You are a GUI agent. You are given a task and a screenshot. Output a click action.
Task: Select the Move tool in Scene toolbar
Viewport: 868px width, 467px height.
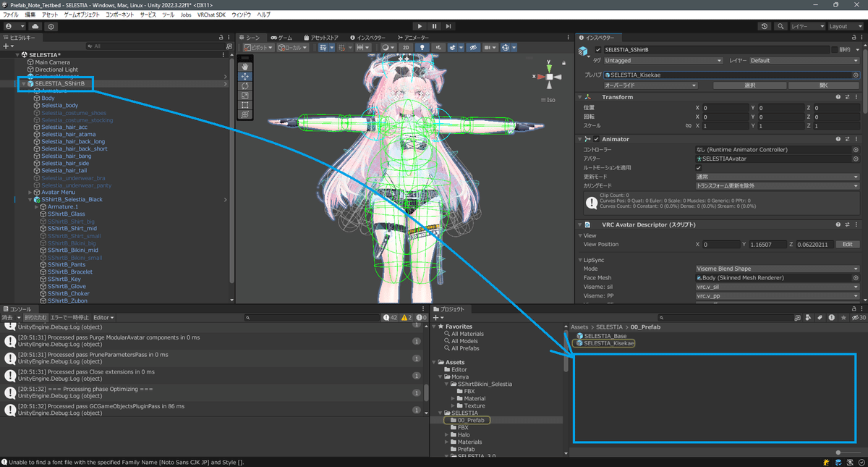(x=245, y=77)
